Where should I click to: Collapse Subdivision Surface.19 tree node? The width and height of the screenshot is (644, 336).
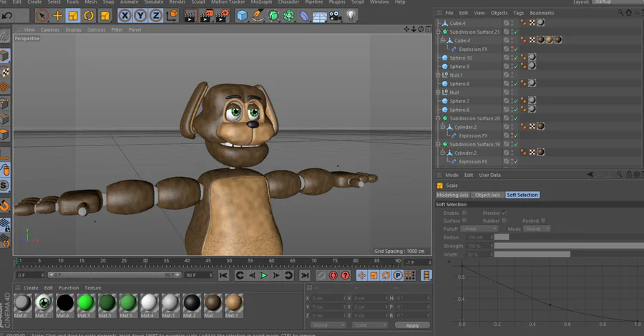click(x=438, y=144)
